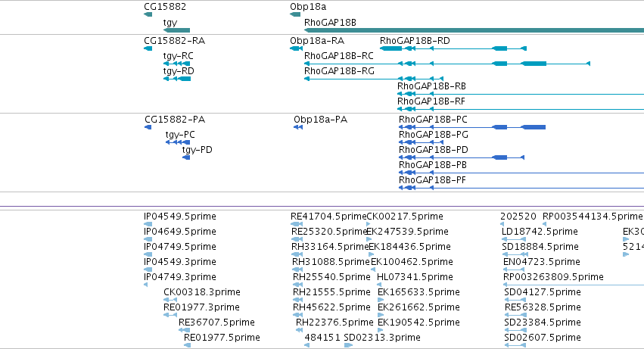The width and height of the screenshot is (644, 349).
Task: Click the HL07341.5prime label
Action: pos(415,278)
